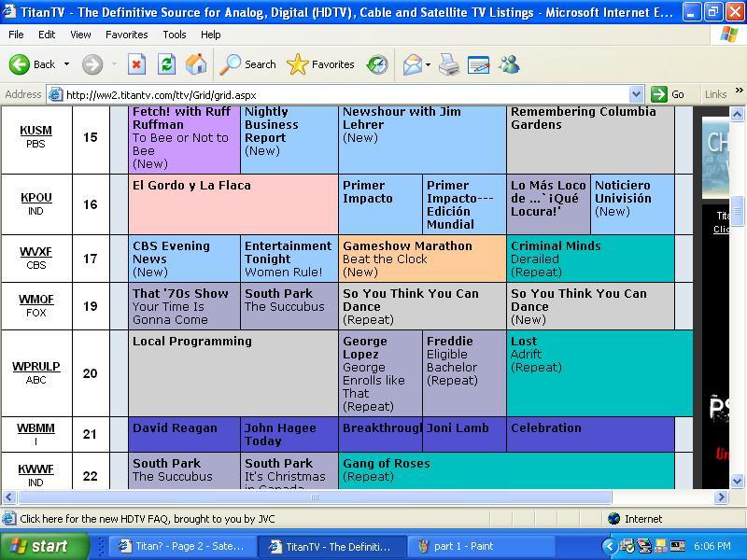
Task: Open the Mail options dropdown arrow
Action: (x=428, y=64)
